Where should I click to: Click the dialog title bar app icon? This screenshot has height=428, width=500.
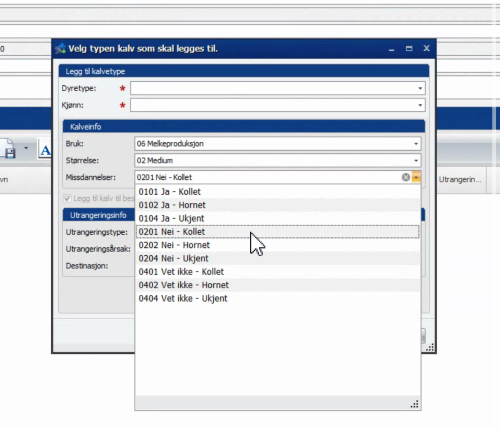[x=60, y=49]
